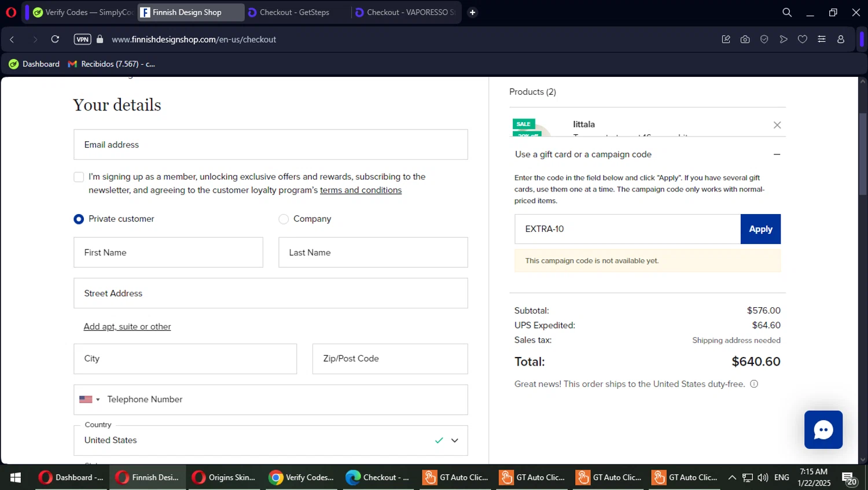Switch to Verify Codes SimplyCodes tab
Viewport: 868px width, 490px height.
(83, 12)
